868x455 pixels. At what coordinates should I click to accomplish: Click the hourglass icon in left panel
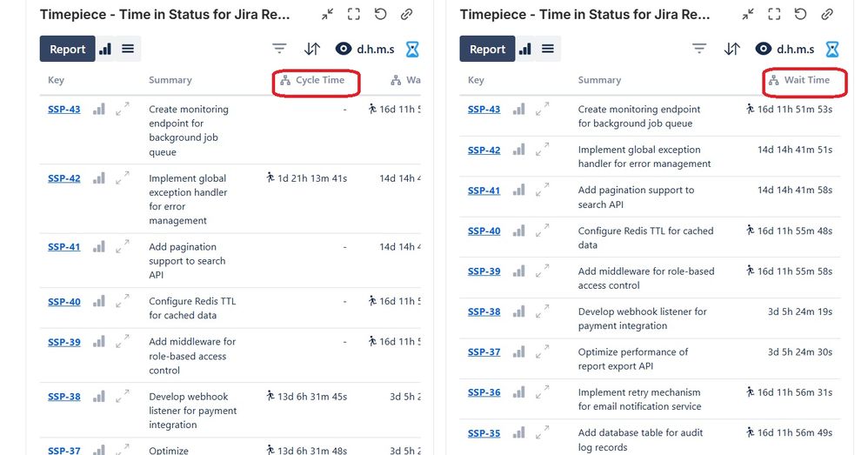pos(412,49)
